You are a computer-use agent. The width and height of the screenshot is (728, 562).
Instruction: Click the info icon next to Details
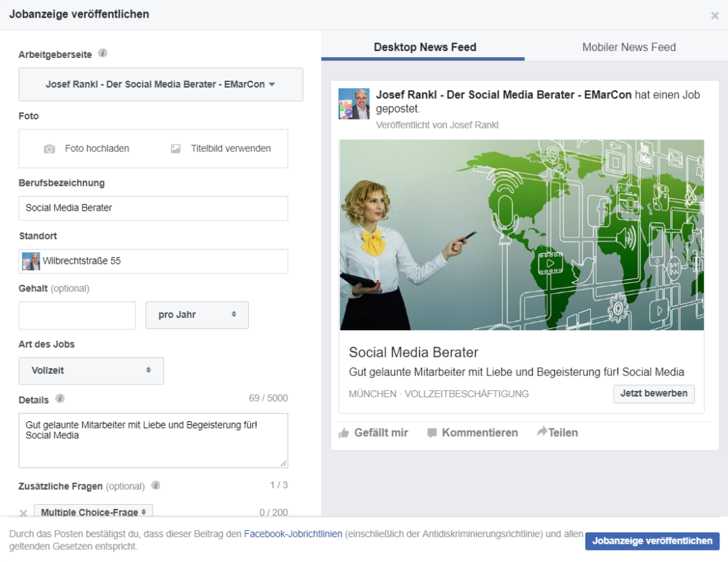[60, 399]
